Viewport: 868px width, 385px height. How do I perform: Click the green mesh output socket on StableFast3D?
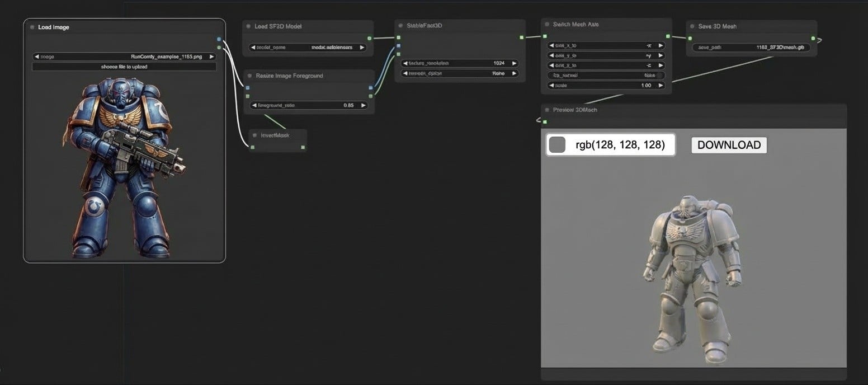pyautogui.click(x=523, y=38)
